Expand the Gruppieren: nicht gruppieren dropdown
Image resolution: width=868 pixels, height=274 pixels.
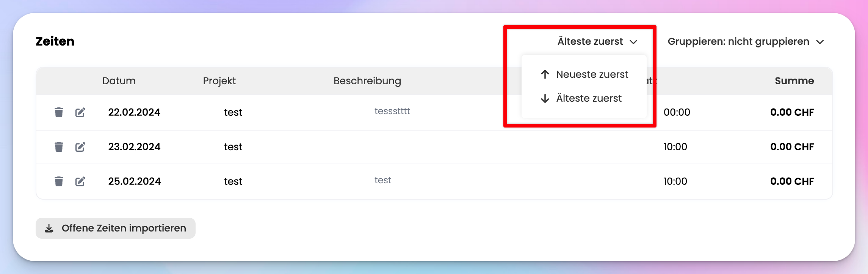coord(746,41)
